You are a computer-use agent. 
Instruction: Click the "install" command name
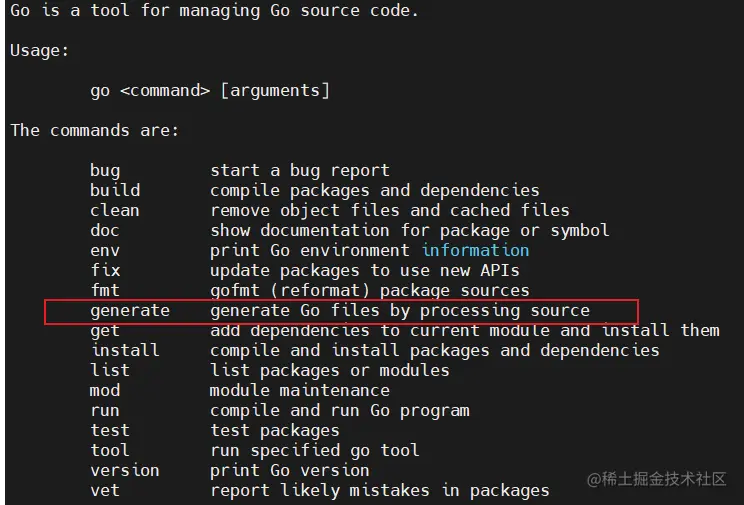tap(125, 350)
